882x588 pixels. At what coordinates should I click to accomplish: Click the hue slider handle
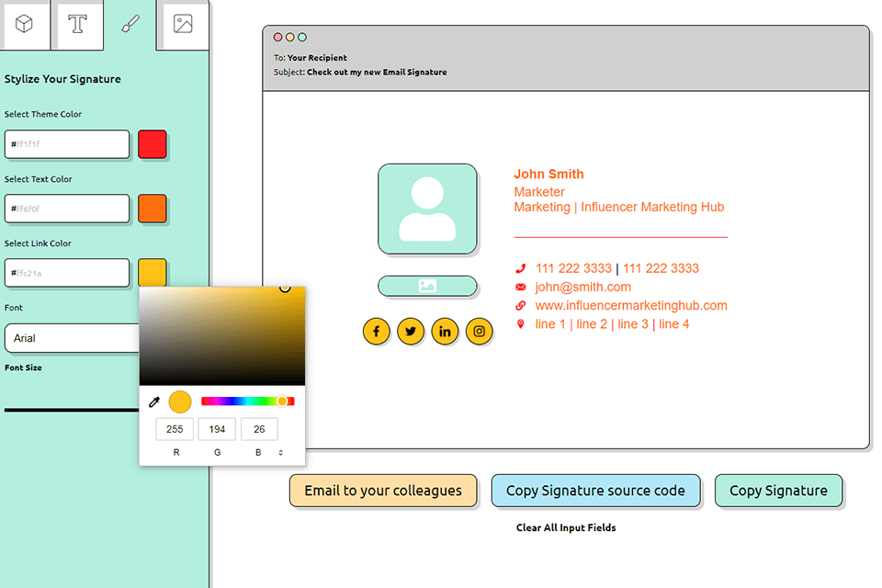pos(282,401)
